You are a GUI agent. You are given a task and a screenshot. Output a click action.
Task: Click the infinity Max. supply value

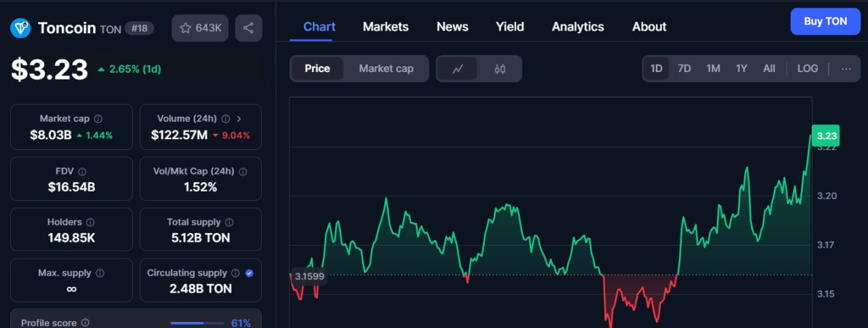[x=71, y=289]
